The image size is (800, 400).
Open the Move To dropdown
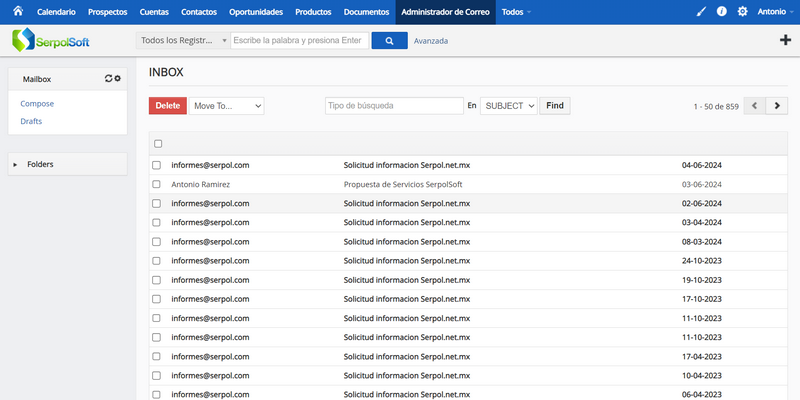click(227, 106)
